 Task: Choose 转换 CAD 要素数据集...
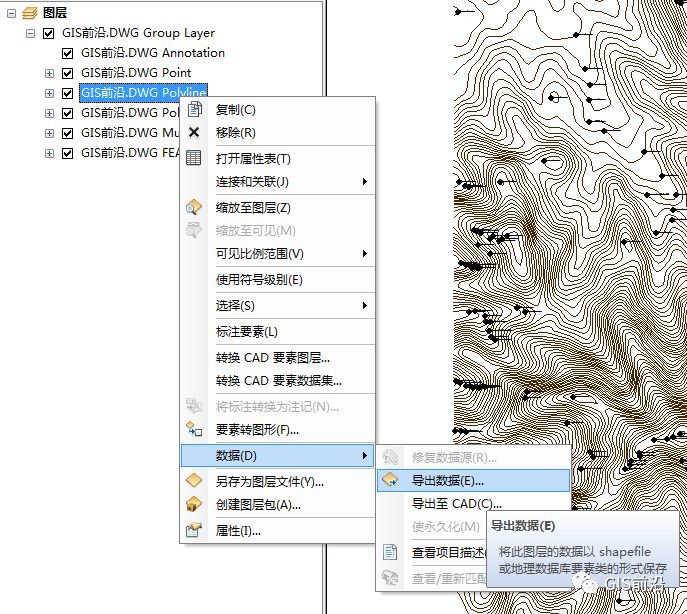click(278, 380)
